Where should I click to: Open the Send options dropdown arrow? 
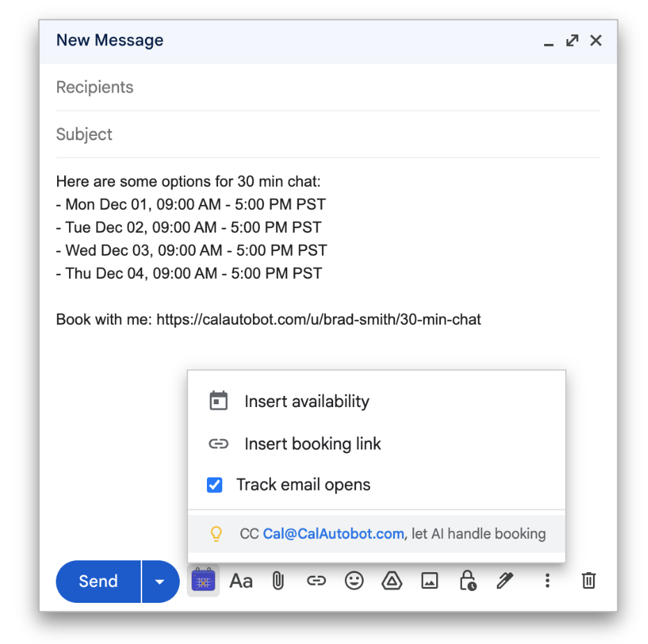[158, 581]
